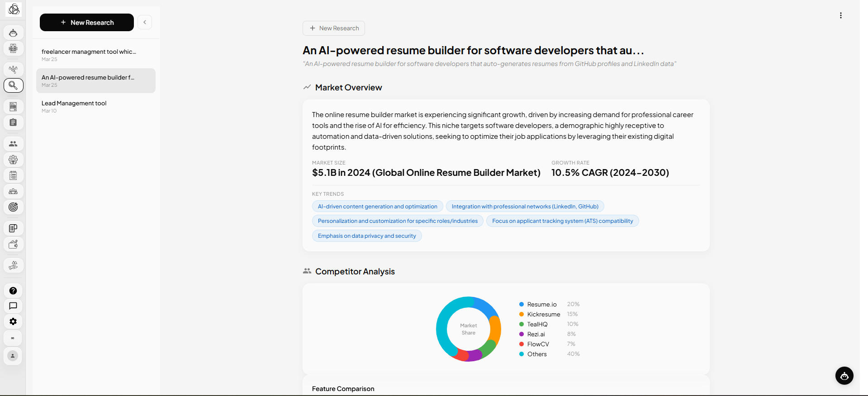Open freelancer management tool research entry
868x396 pixels.
pyautogui.click(x=96, y=55)
